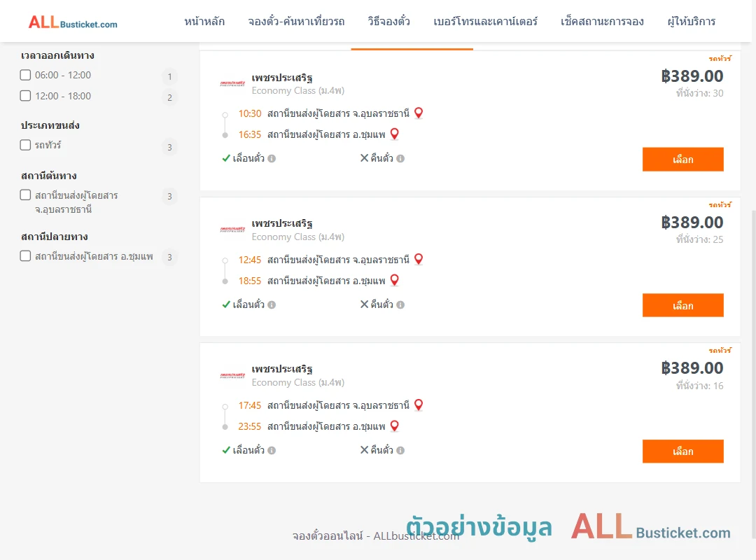Viewport: 756px width, 560px height.
Task: Click the ที่นั่งว่าง: 16 seat count
Action: click(x=699, y=386)
